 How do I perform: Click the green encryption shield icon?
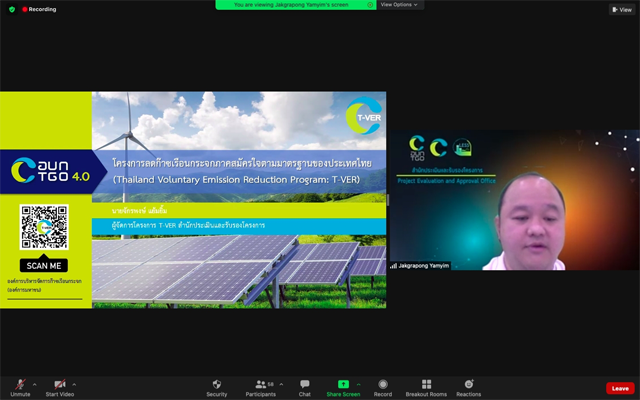[12, 9]
